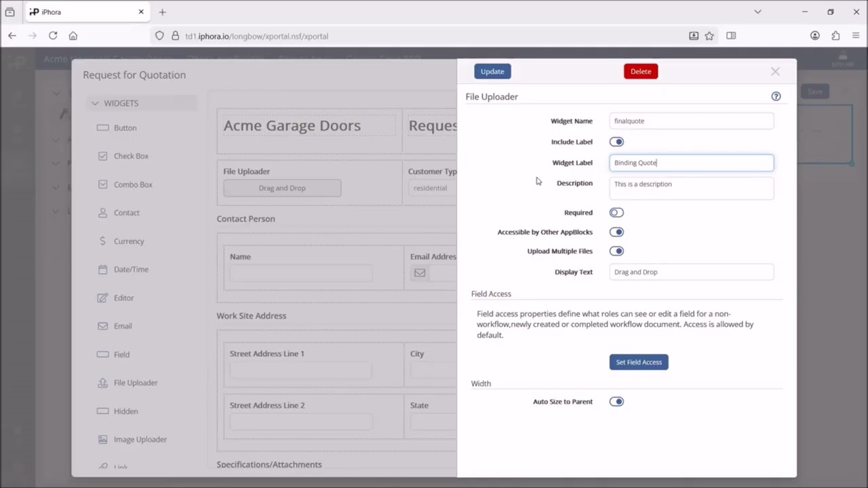
Task: Toggle Auto Size to Parent
Action: [616, 401]
